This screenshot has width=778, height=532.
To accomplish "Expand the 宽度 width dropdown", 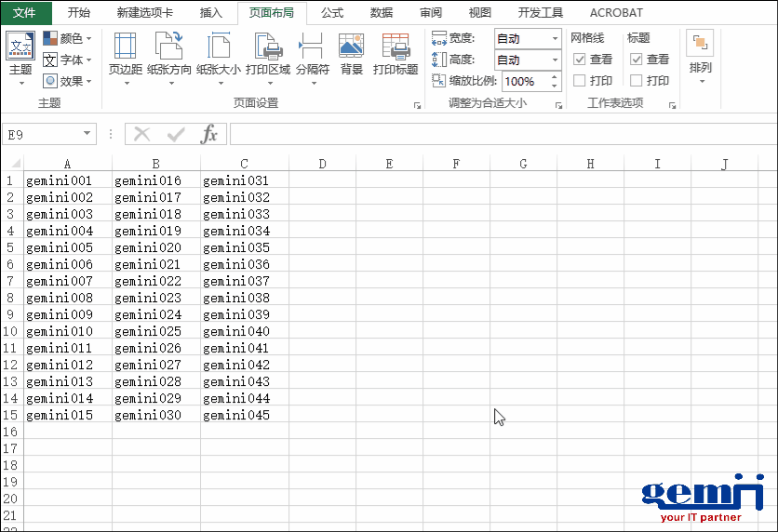I will (x=555, y=39).
